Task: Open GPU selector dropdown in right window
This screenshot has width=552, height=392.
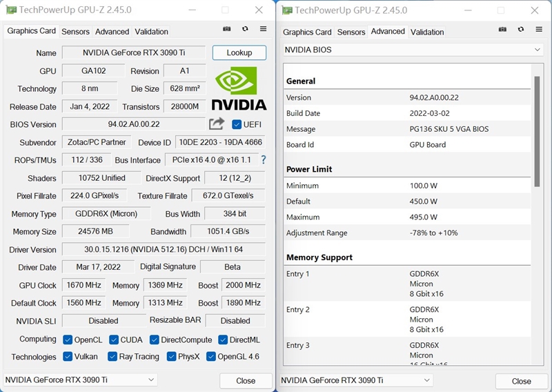Action: (x=356, y=380)
